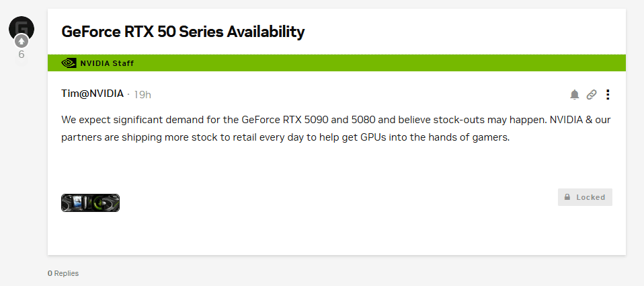
Task: Toggle thread notifications with the bell icon
Action: [x=575, y=94]
